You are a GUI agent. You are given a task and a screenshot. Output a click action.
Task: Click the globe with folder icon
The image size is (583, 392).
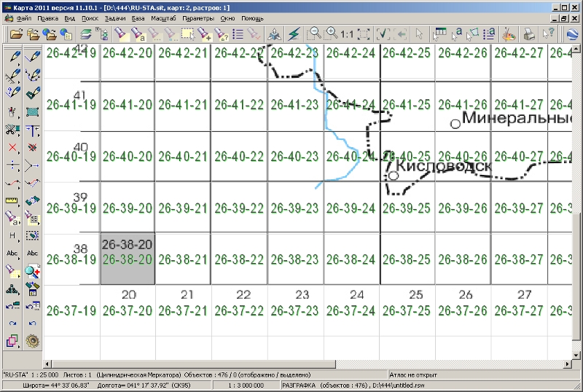[49, 34]
